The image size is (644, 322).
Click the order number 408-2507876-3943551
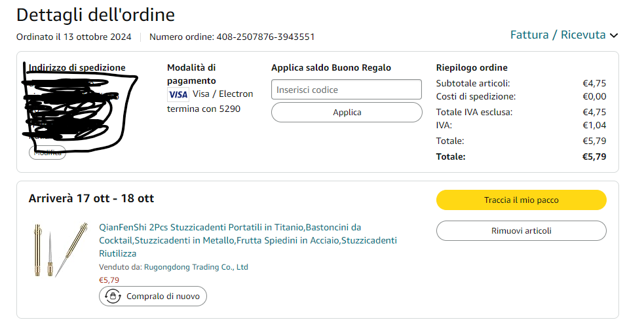click(x=265, y=37)
